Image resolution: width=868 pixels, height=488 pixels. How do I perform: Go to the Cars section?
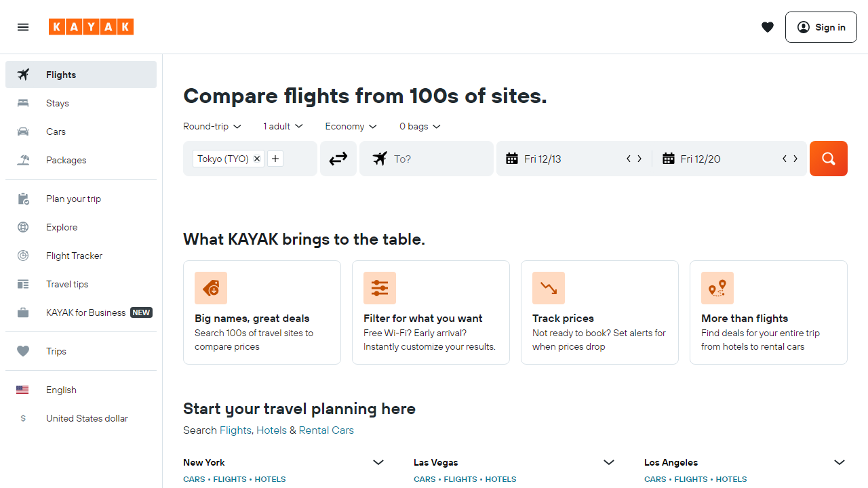coord(56,131)
